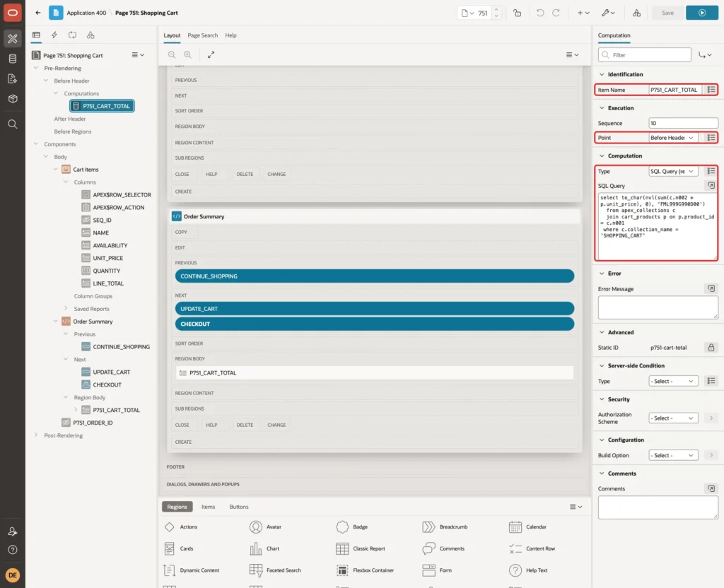Open quick pick for the Point property
The image size is (724, 588).
(711, 138)
